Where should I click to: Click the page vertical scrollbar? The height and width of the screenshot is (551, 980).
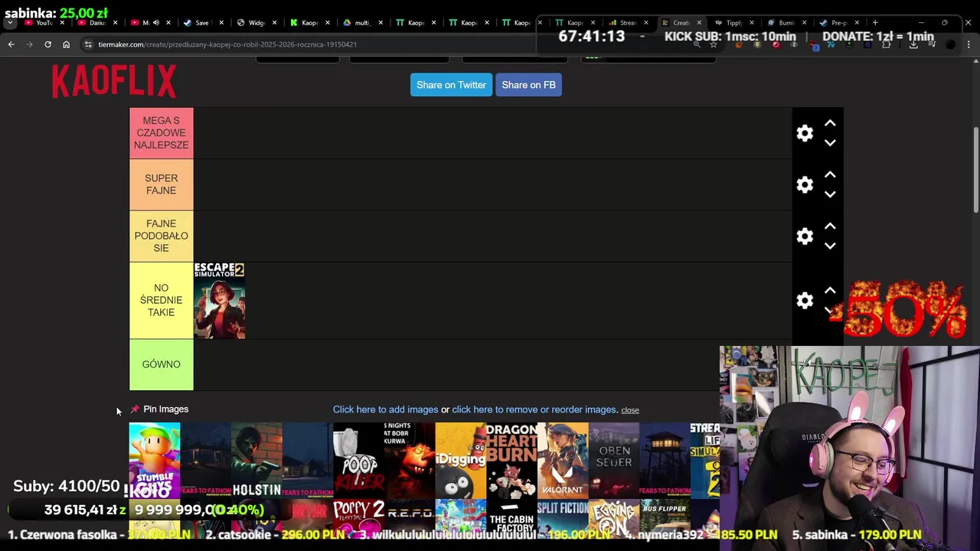pyautogui.click(x=975, y=170)
